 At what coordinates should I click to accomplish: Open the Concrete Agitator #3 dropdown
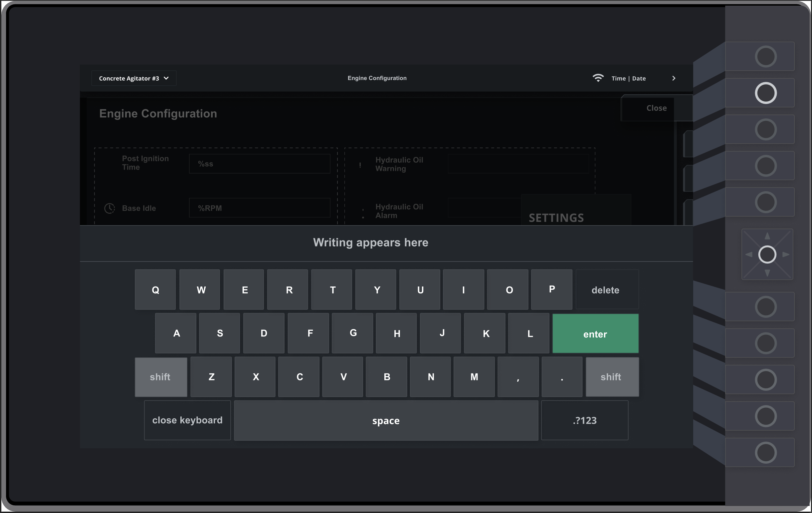pyautogui.click(x=134, y=78)
